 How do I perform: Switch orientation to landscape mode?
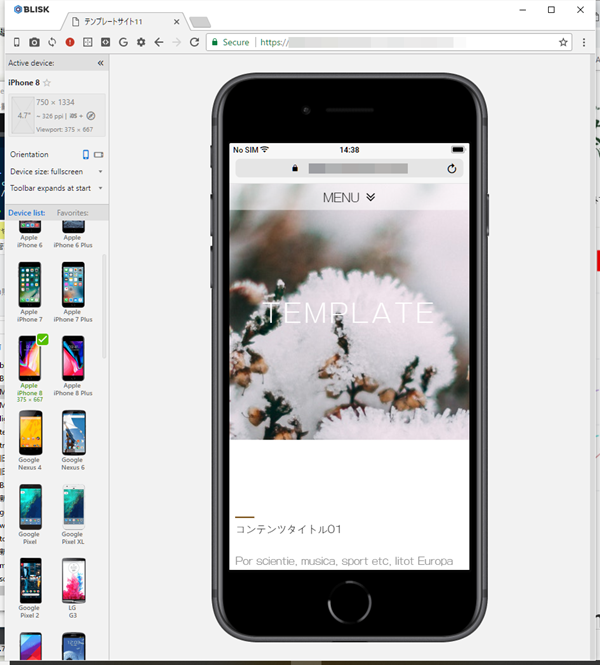[99, 155]
